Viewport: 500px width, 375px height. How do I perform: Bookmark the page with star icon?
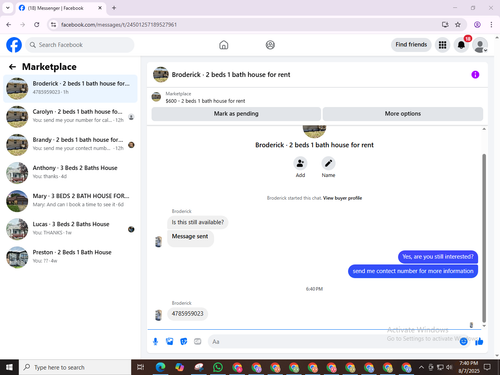coord(458,25)
